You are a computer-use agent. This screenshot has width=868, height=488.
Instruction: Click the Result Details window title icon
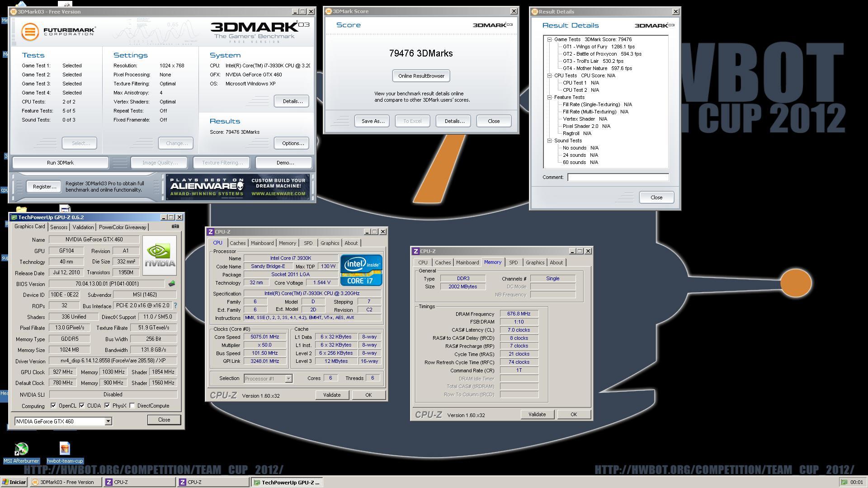coord(534,12)
